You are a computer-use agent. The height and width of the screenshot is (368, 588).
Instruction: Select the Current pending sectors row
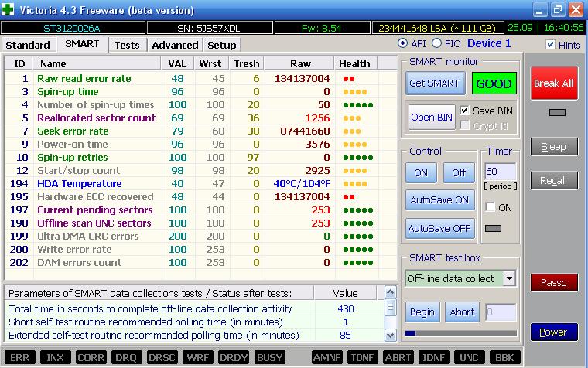(200, 210)
